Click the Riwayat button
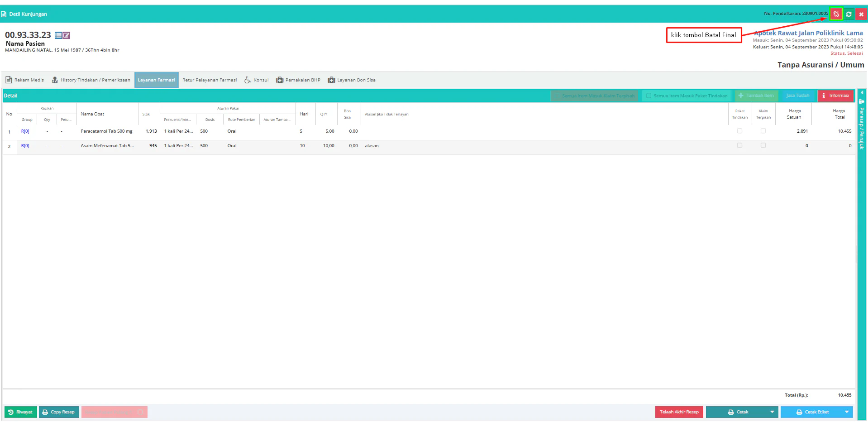868x422 pixels. [20, 412]
